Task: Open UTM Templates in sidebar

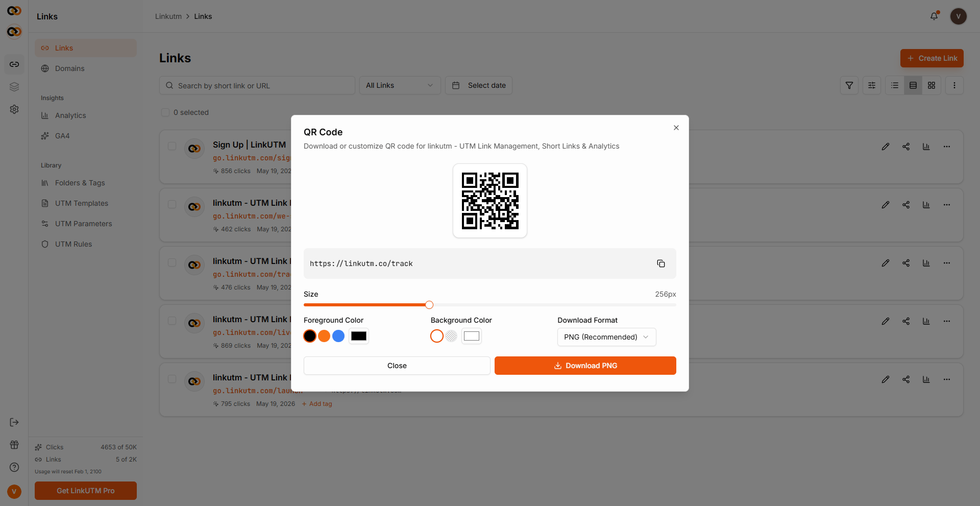Action: (x=86, y=203)
